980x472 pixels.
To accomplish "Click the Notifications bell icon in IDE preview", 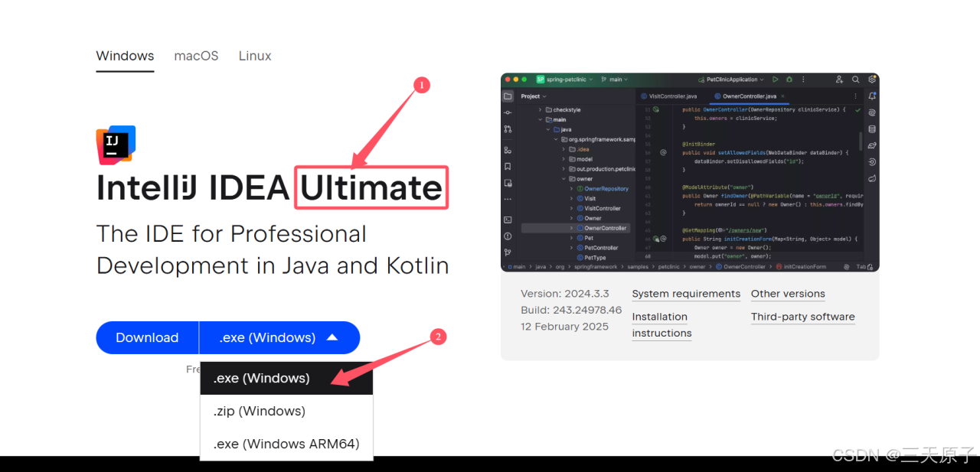I will coord(872,96).
